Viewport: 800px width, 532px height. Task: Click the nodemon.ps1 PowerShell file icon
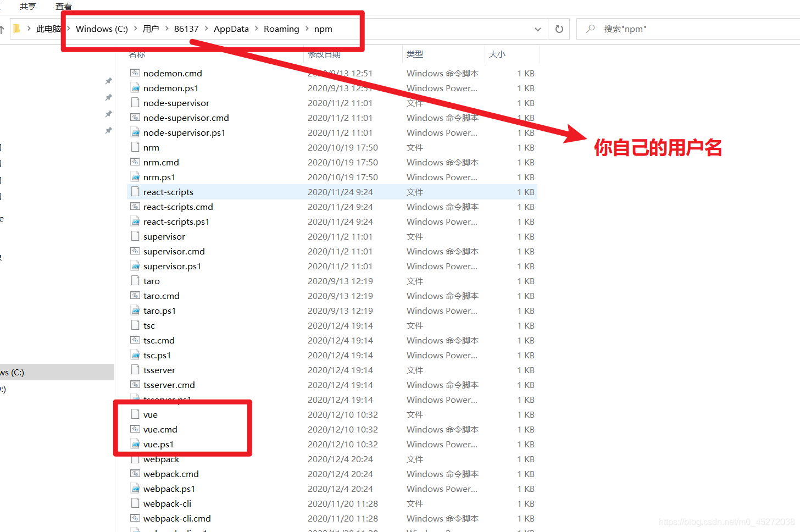[x=135, y=87]
